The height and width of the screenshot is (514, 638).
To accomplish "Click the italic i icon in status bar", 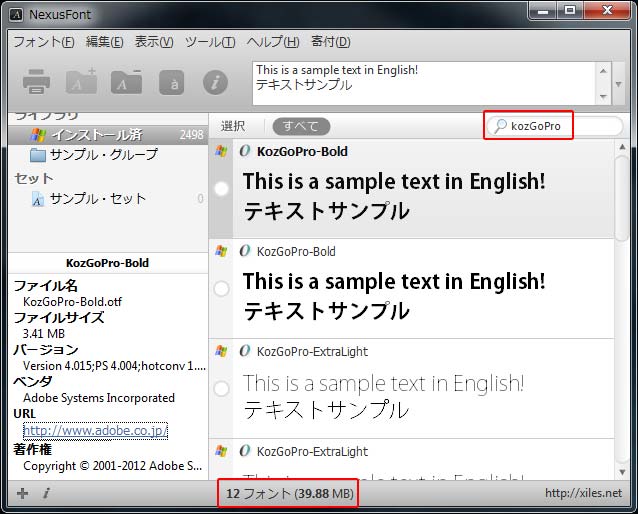I will point(46,493).
